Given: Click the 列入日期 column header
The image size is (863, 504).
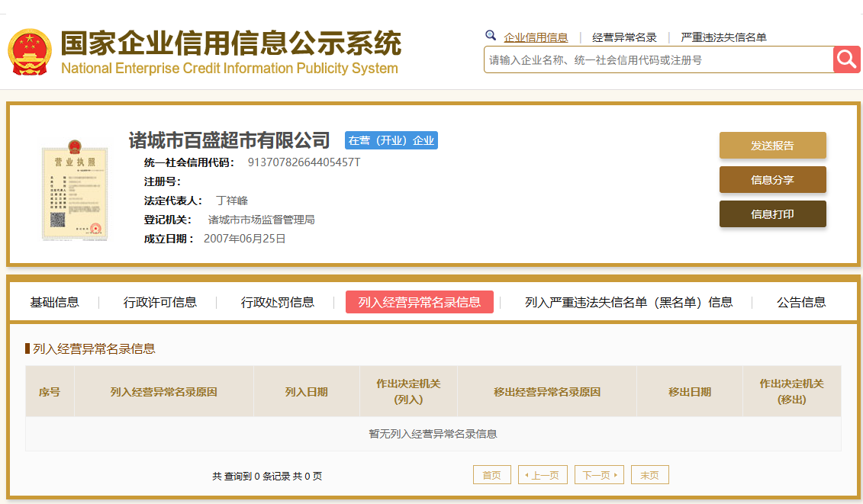Looking at the screenshot, I should pos(307,392).
